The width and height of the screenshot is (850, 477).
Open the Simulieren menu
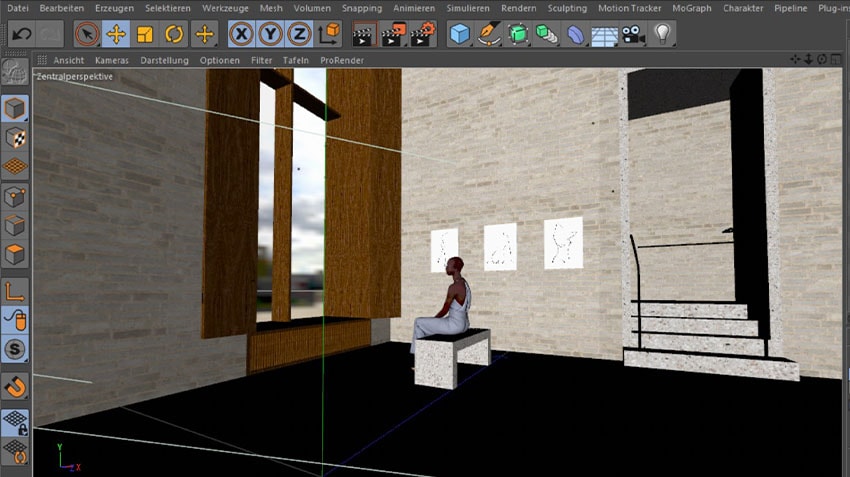pyautogui.click(x=468, y=8)
